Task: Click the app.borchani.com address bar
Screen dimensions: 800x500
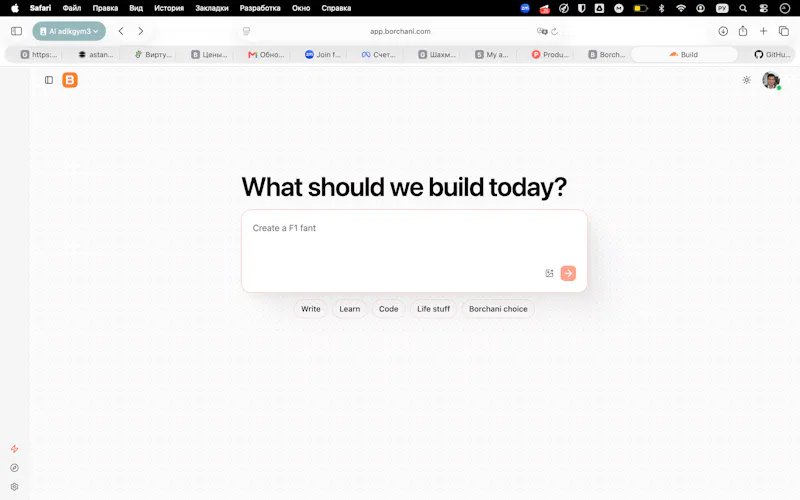Action: [x=400, y=31]
